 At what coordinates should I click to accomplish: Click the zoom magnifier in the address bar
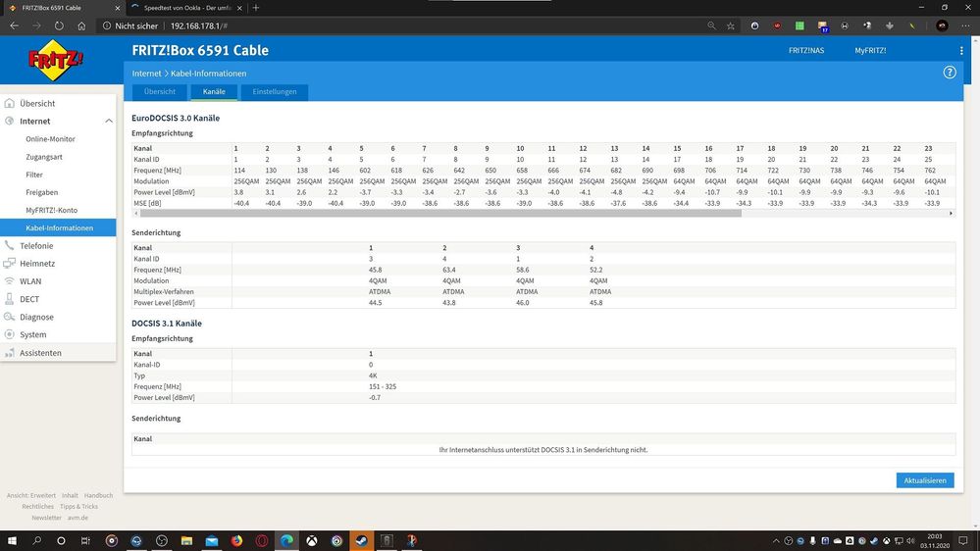[711, 25]
